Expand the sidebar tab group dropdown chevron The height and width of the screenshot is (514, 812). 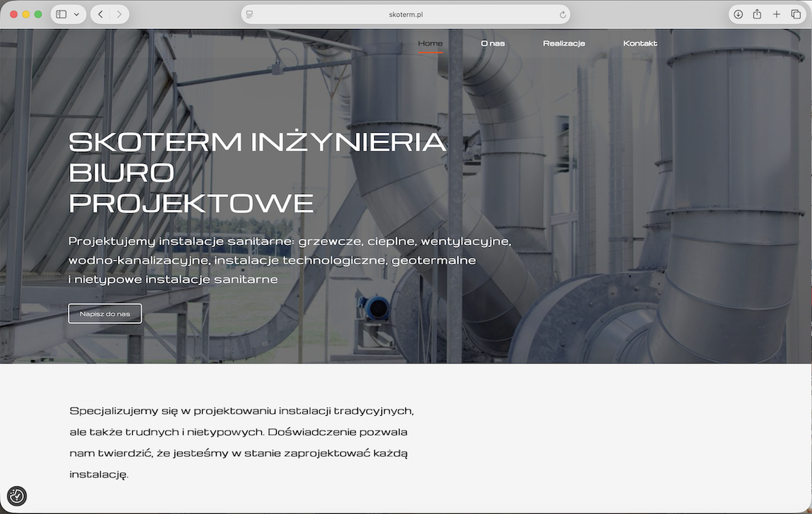tap(76, 14)
